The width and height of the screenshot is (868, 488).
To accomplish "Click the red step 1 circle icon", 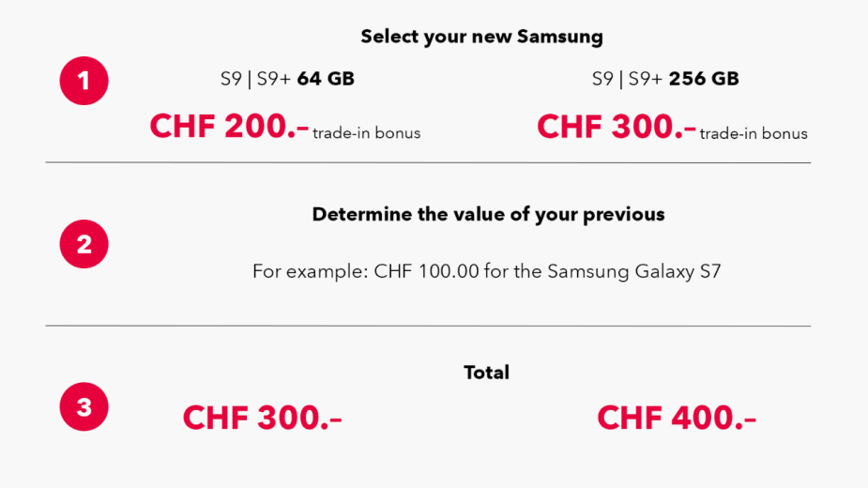I will point(84,81).
